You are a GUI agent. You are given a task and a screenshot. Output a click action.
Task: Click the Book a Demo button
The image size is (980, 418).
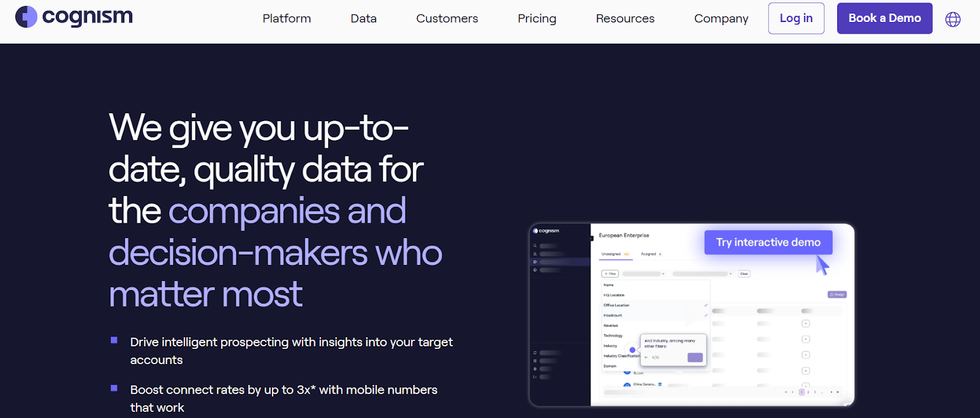click(x=884, y=18)
